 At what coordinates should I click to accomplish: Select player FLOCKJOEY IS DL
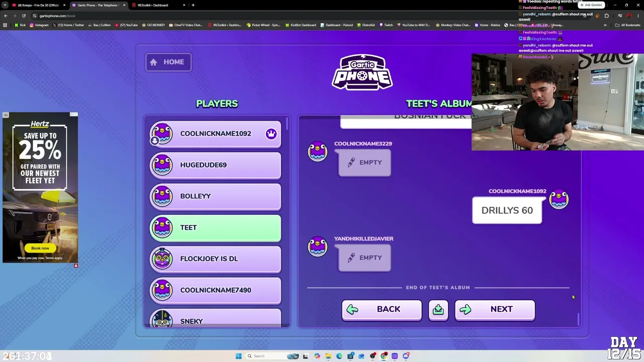tap(215, 258)
